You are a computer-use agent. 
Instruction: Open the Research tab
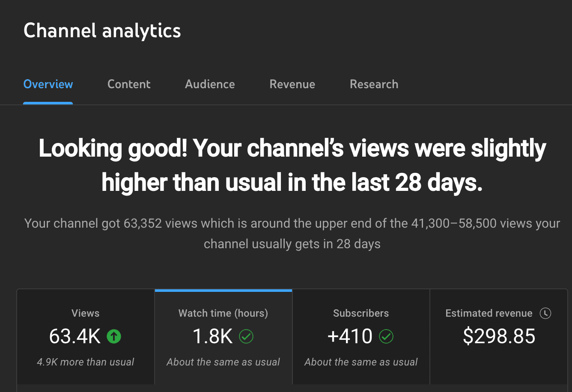click(374, 84)
